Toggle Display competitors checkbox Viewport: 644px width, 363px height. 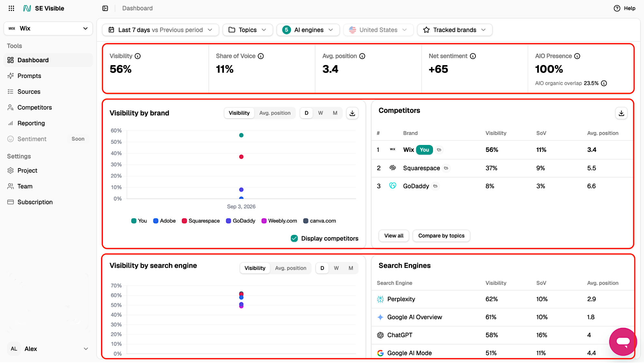coord(294,238)
